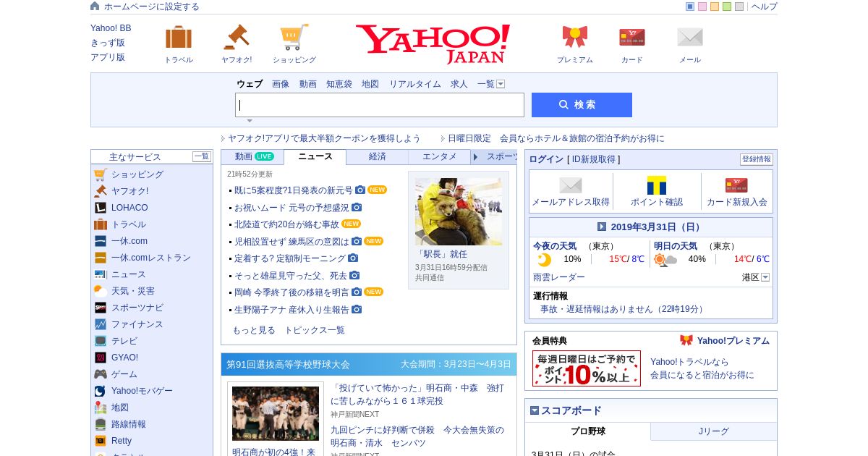868x456 pixels.
Task: Click the カード新規入会 card icon
Action: point(736,185)
